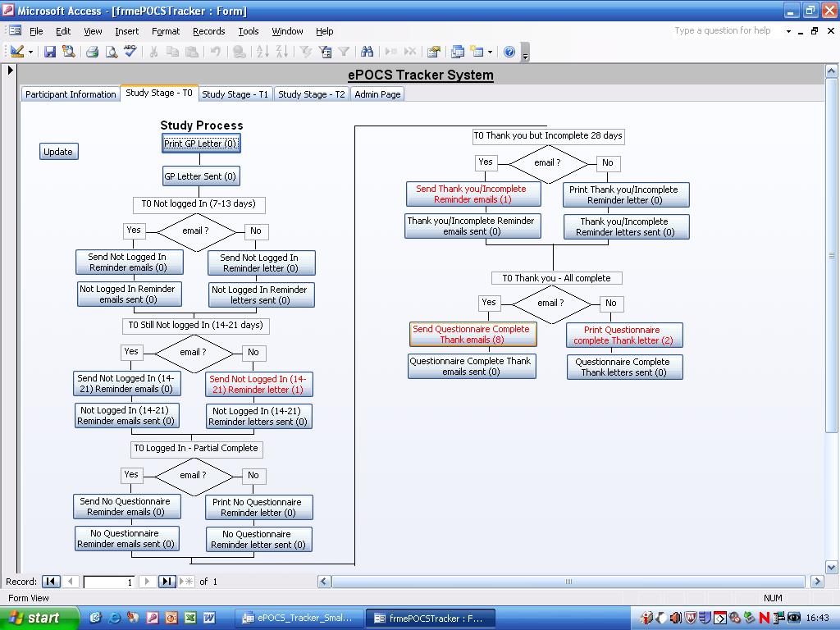
Task: Launch Excel from the quick launch bar
Action: (190, 618)
